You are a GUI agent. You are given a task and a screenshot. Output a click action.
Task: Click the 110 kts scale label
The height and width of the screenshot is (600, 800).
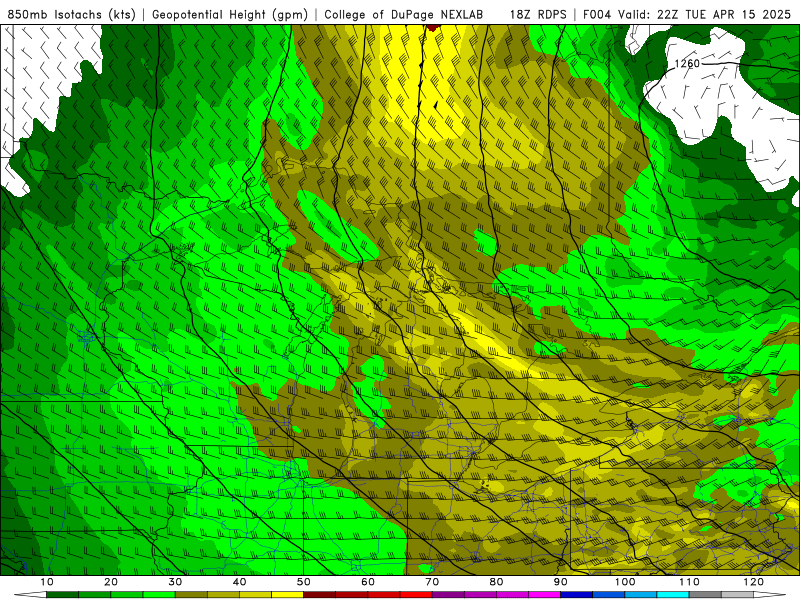(689, 582)
